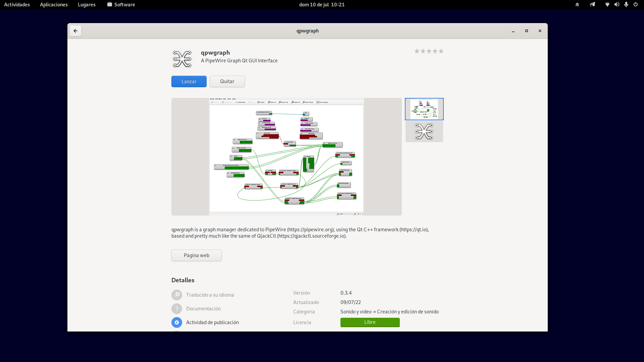Open the volume icon in top bar
The width and height of the screenshot is (644, 362).
pyautogui.click(x=616, y=4)
